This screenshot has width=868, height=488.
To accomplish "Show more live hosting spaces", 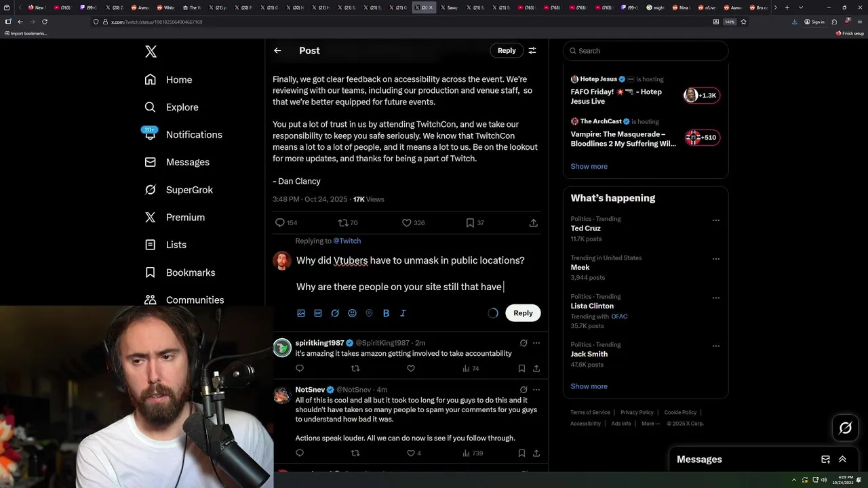I will click(589, 167).
